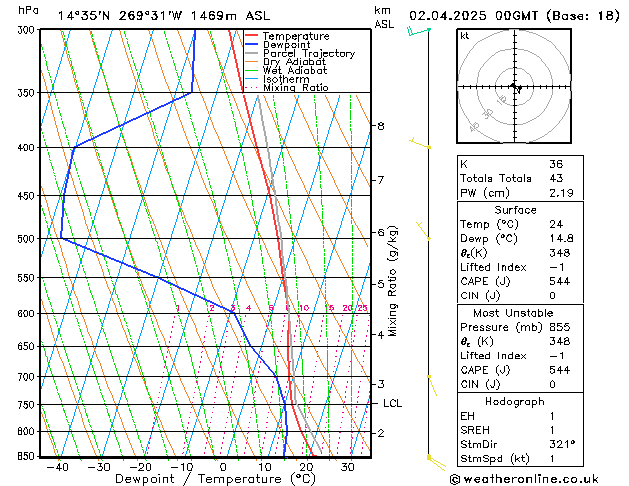Click the "hPa" pressure unit label
Image resolution: width=629 pixels, height=486 pixels.
28,10
